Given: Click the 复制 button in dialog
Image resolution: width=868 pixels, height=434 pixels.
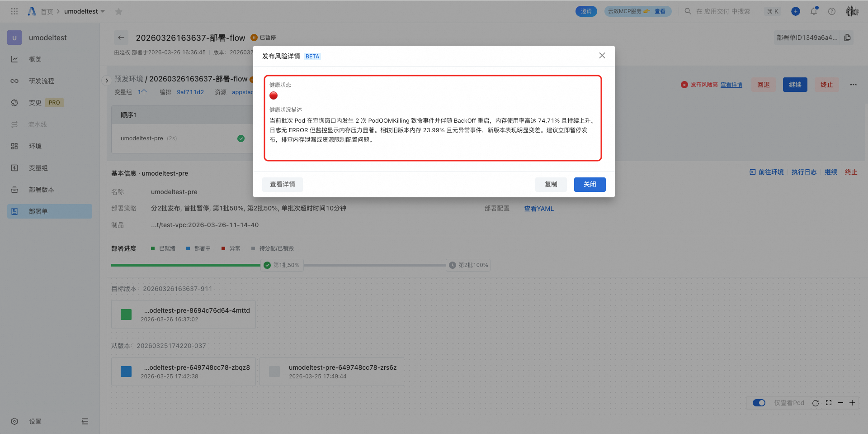Looking at the screenshot, I should [551, 184].
